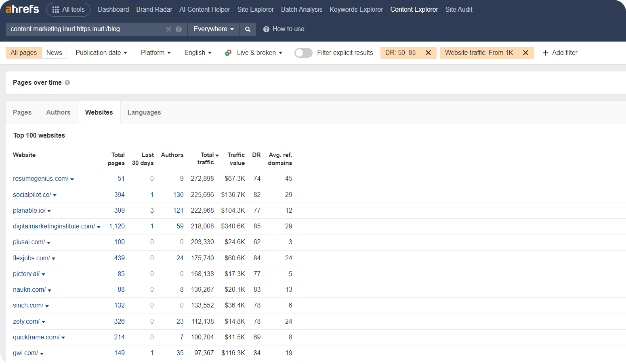
Task: Expand flexjobs.com/ row dropdown arrow
Action: tap(54, 259)
